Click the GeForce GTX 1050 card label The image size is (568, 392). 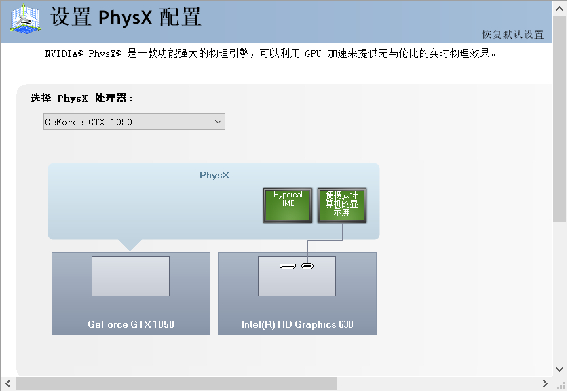[131, 324]
